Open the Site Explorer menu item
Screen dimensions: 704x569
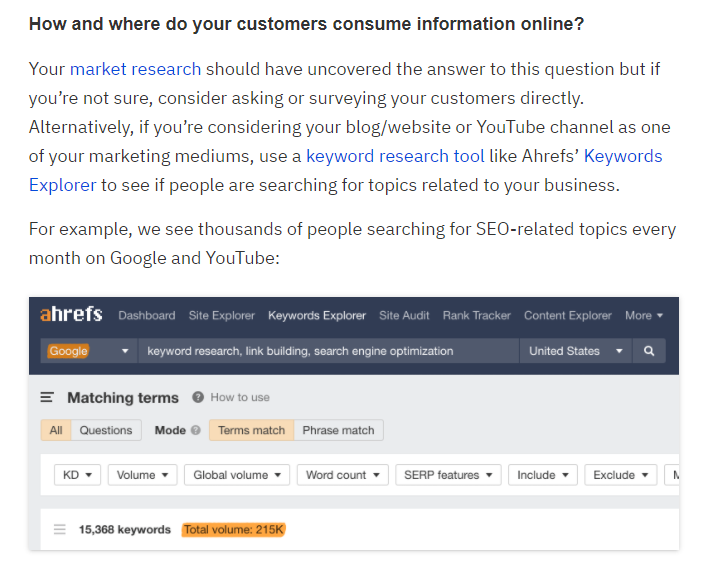pos(221,315)
